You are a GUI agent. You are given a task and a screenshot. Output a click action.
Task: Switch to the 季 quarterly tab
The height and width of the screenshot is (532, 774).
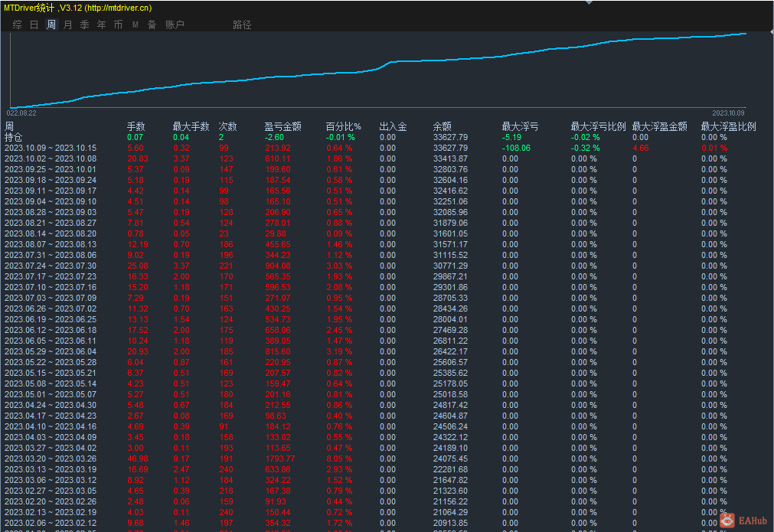click(84, 24)
